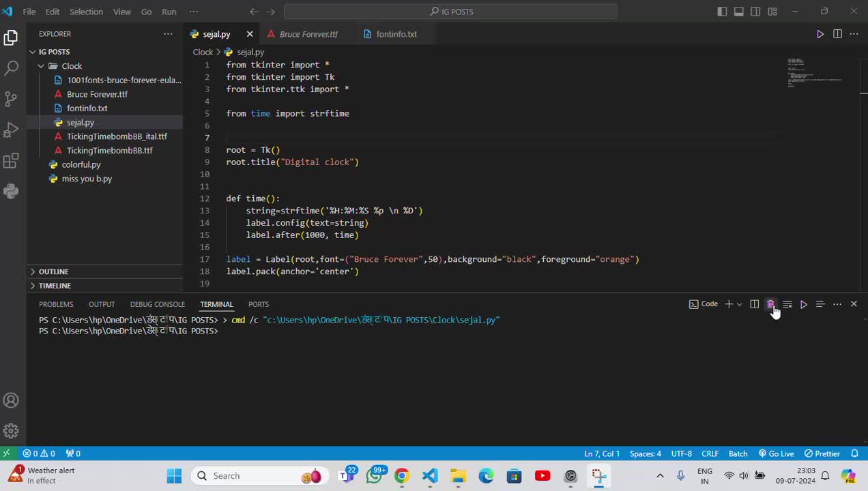Open the title bar overflow menu ellipsis
This screenshot has width=868, height=491.
point(194,12)
